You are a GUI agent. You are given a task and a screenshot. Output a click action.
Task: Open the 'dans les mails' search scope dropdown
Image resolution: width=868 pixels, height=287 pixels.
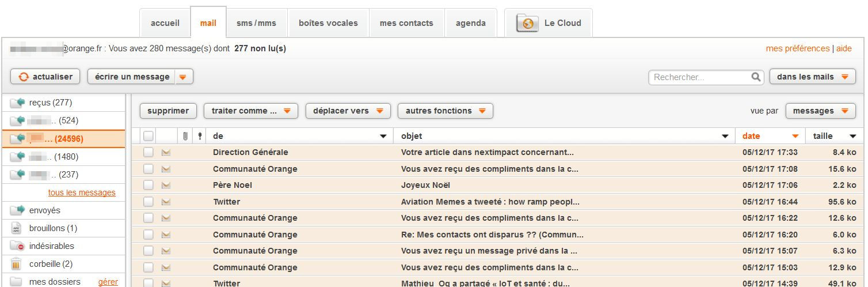(812, 77)
